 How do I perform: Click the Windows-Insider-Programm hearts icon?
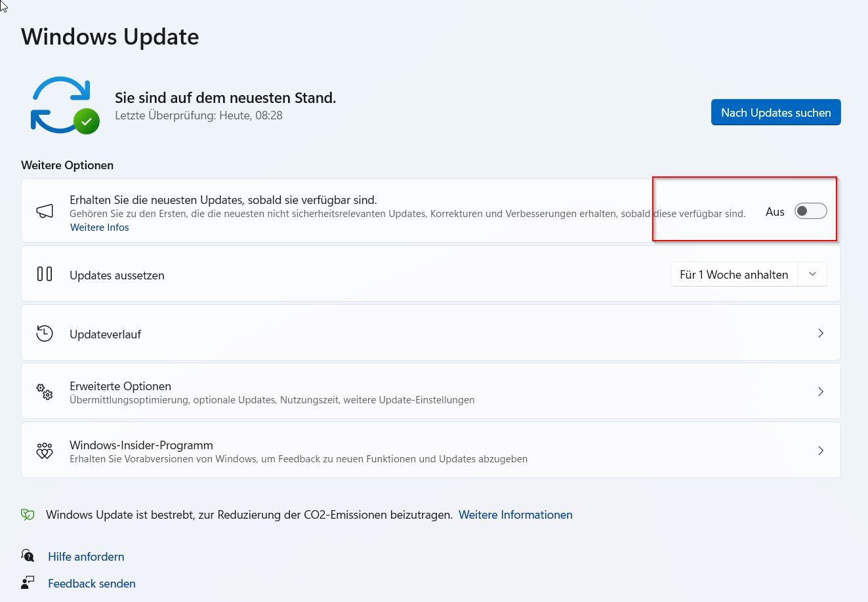[x=45, y=451]
